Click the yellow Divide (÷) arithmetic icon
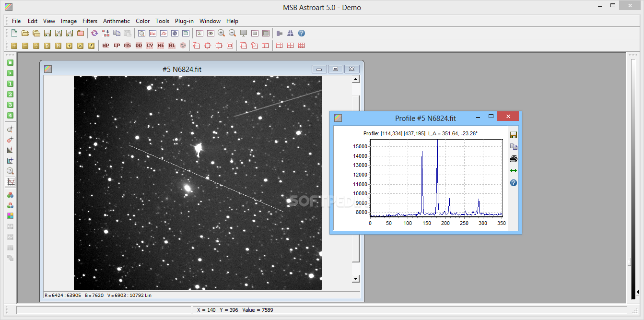This screenshot has width=644, height=320. pyautogui.click(x=36, y=46)
